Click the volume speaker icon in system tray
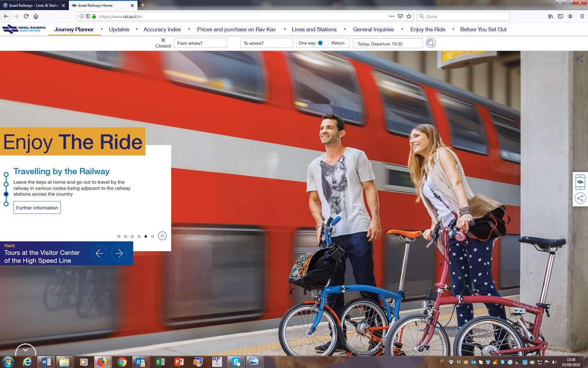Image resolution: width=588 pixels, height=368 pixels. pos(554,362)
